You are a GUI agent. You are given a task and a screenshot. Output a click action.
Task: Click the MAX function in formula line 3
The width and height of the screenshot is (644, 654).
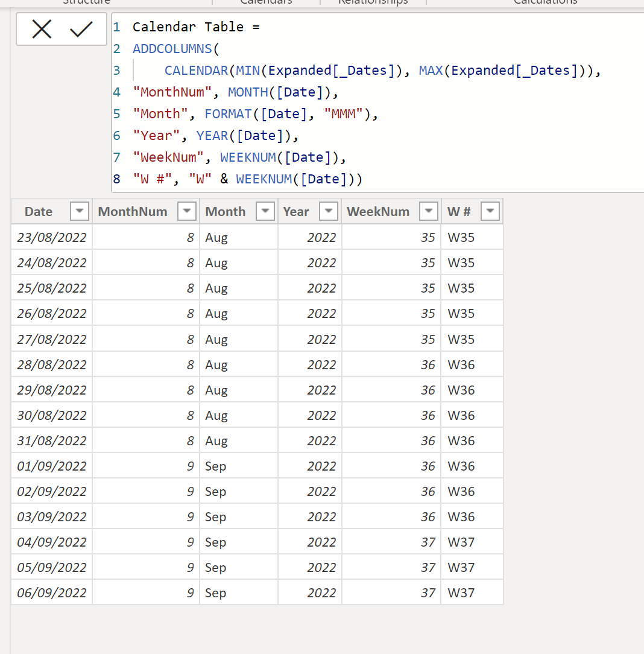431,71
